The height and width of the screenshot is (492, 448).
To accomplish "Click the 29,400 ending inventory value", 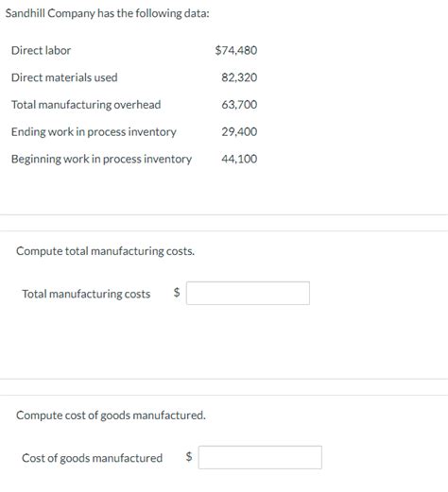I will (239, 131).
